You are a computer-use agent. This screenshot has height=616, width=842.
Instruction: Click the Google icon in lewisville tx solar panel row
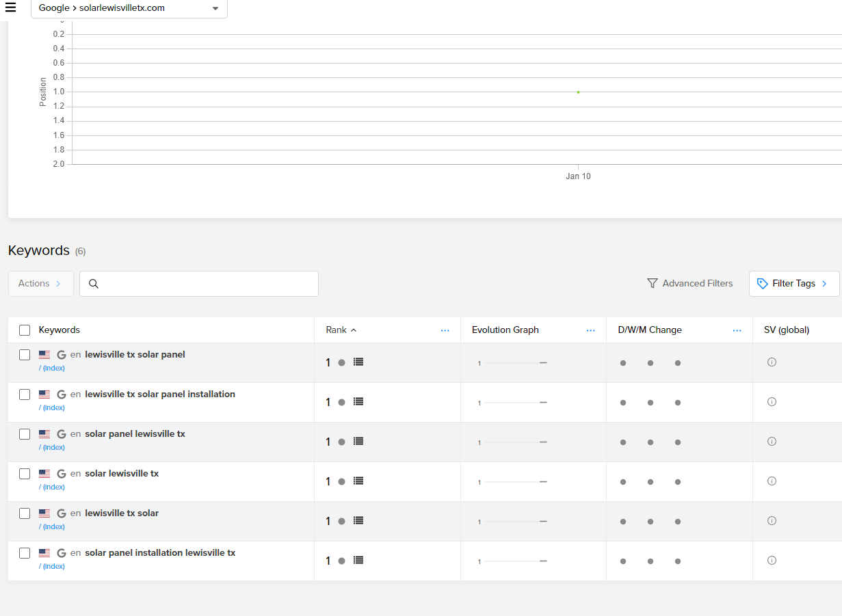(62, 355)
